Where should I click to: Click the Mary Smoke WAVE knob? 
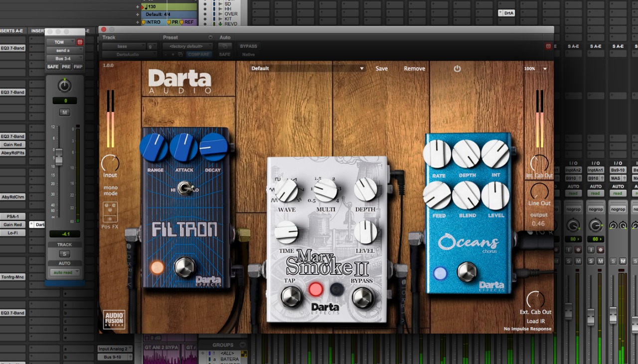[x=287, y=190]
